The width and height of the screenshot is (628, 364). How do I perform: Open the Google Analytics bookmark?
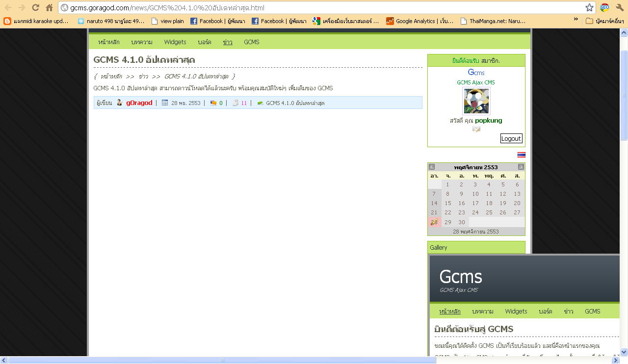click(x=420, y=21)
